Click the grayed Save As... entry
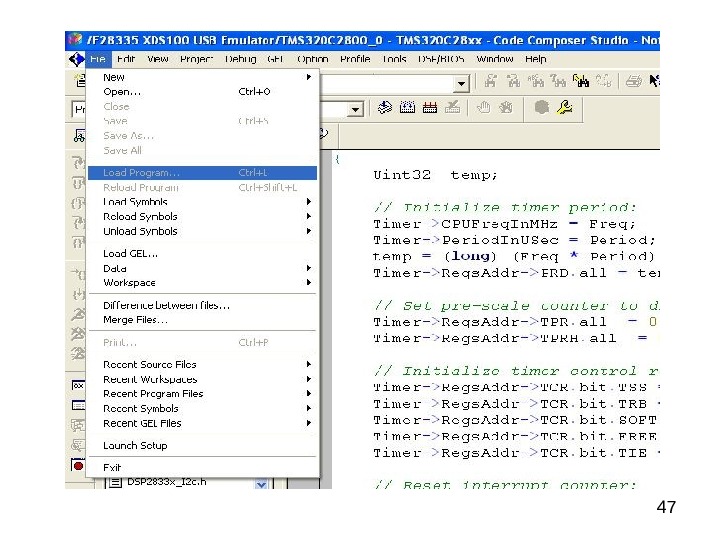Image resolution: width=720 pixels, height=540 pixels. pos(202,135)
